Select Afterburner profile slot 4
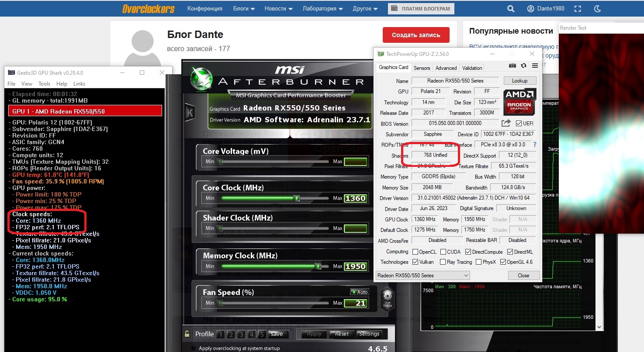644x352 pixels. tap(251, 335)
